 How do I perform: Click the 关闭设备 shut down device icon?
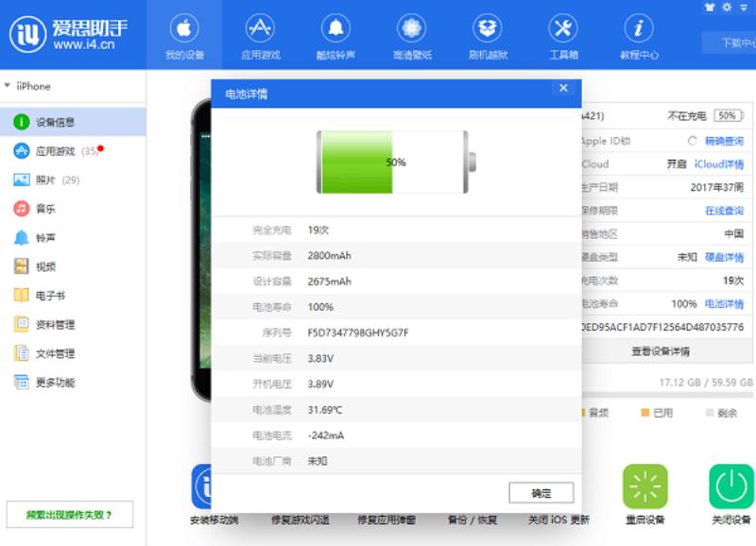731,486
